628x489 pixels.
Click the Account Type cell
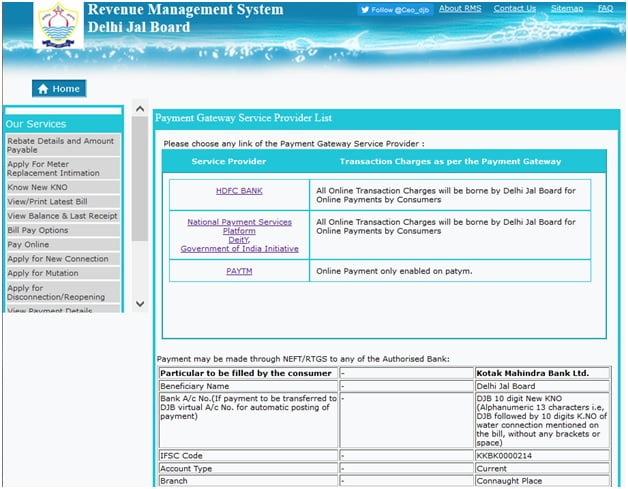pos(248,468)
